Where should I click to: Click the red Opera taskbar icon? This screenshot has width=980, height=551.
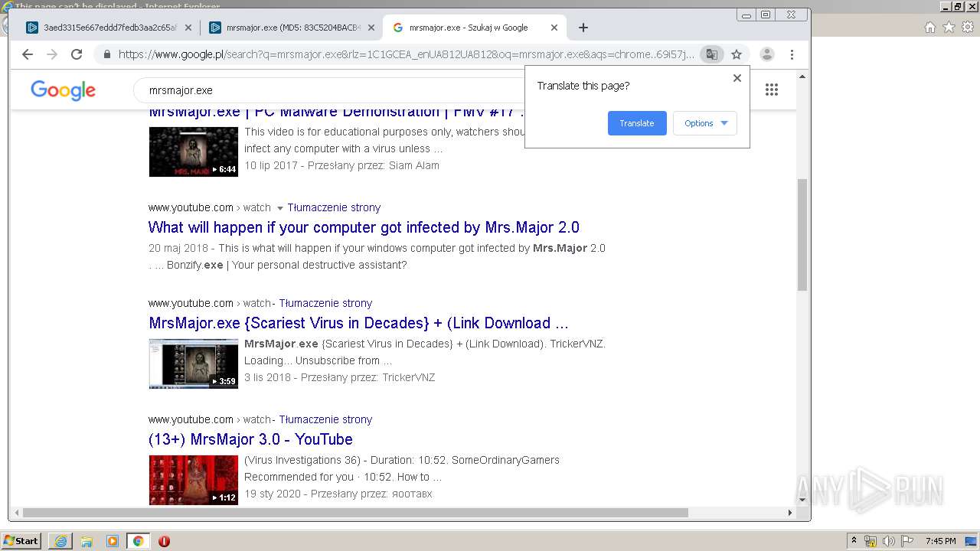point(164,541)
